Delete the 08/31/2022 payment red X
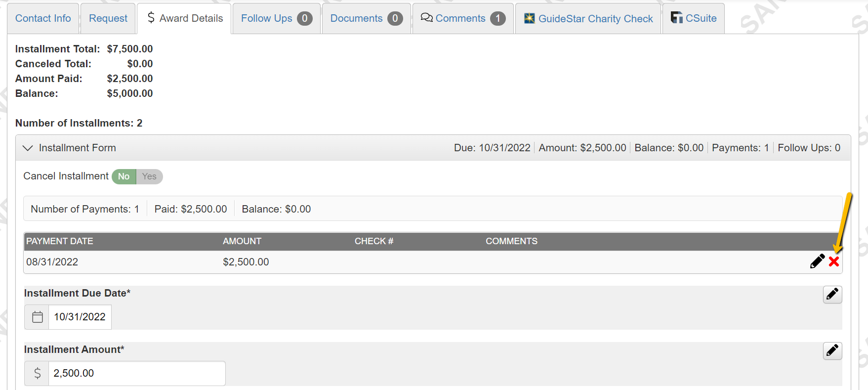The image size is (868, 390). 834,262
